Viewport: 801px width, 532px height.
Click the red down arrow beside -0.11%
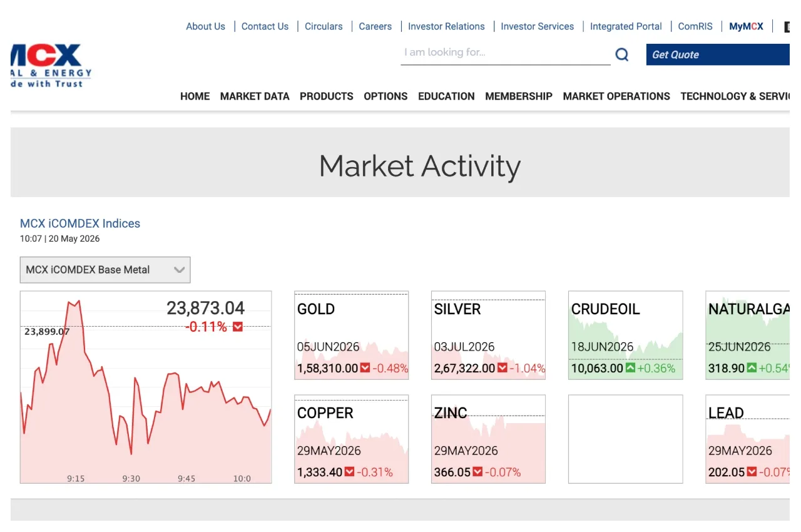[238, 327]
